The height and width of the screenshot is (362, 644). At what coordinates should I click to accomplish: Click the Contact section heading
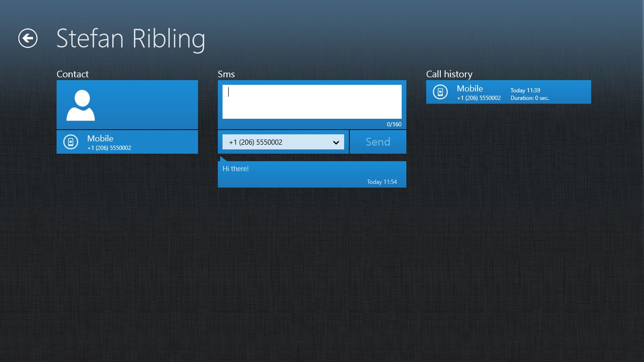click(73, 74)
